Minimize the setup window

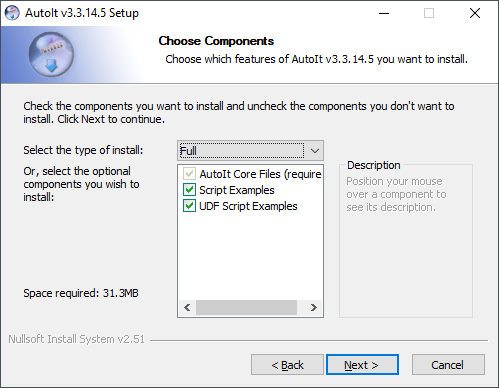384,13
